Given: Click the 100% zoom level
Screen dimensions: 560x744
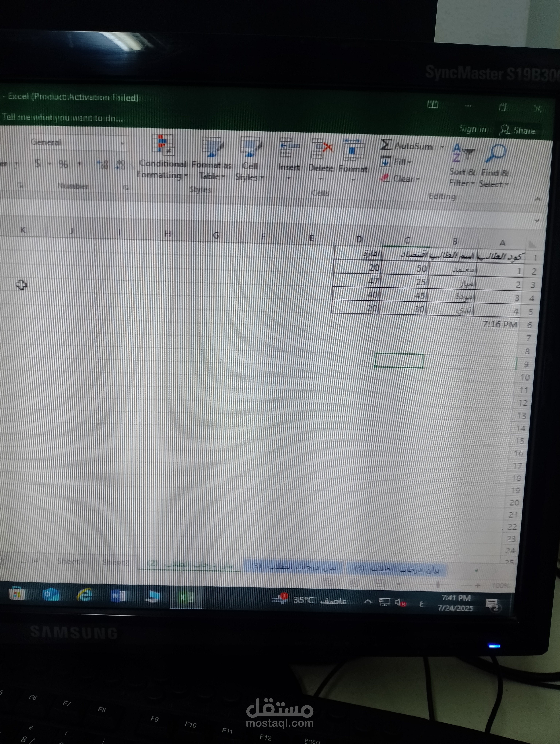Looking at the screenshot, I should point(501,586).
